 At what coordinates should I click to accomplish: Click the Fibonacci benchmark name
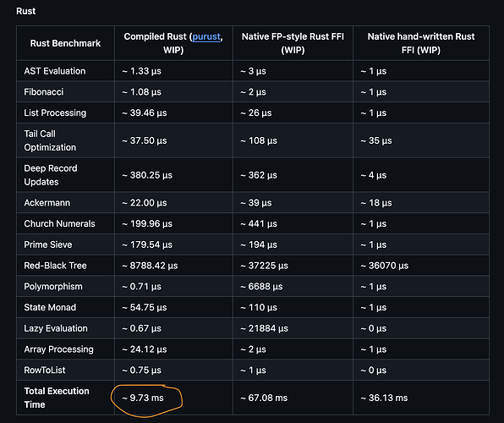point(44,92)
